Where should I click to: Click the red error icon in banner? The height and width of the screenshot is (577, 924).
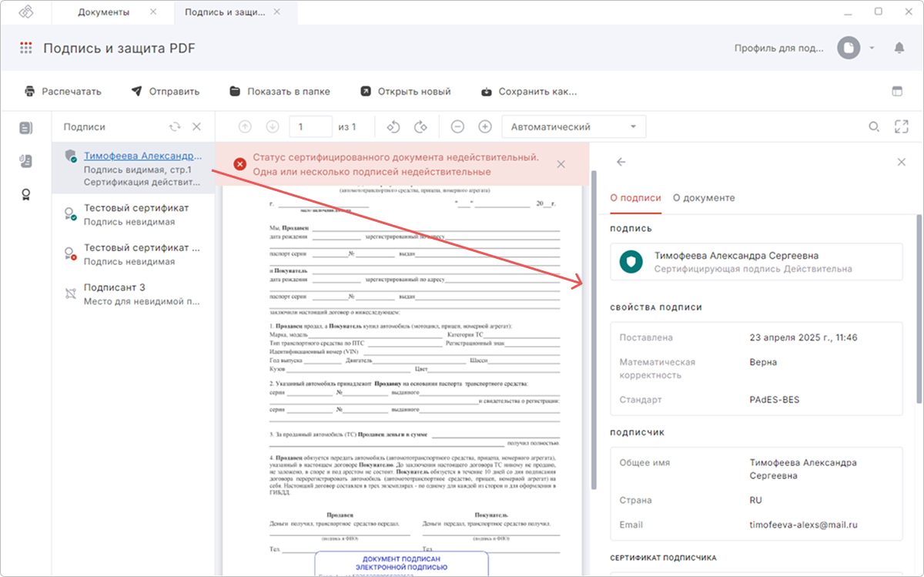pos(239,164)
